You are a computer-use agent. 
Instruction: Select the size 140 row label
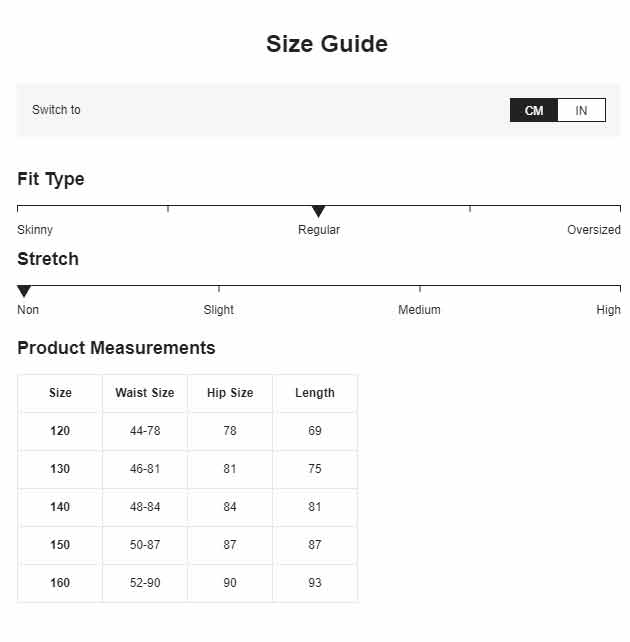pos(60,507)
